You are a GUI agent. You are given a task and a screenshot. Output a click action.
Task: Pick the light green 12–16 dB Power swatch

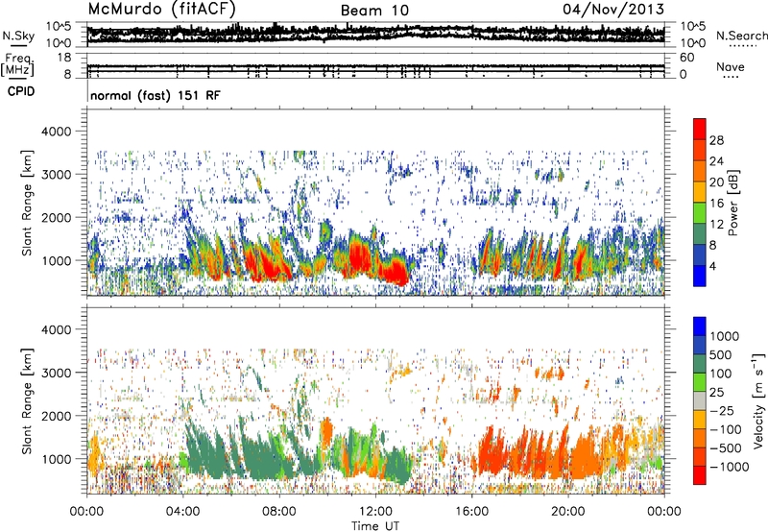[x=700, y=213]
